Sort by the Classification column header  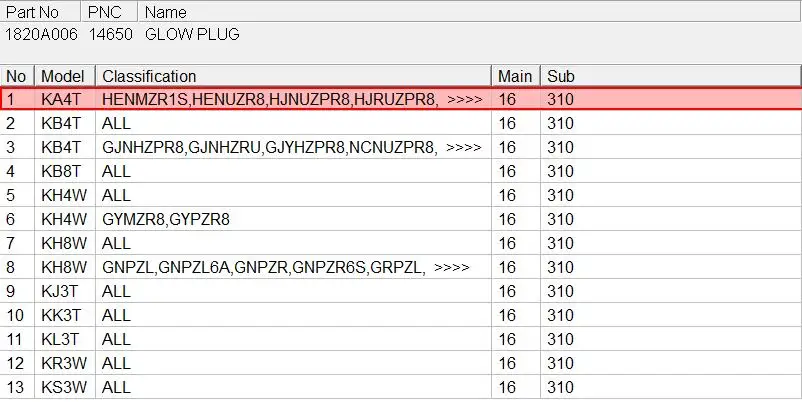point(293,76)
